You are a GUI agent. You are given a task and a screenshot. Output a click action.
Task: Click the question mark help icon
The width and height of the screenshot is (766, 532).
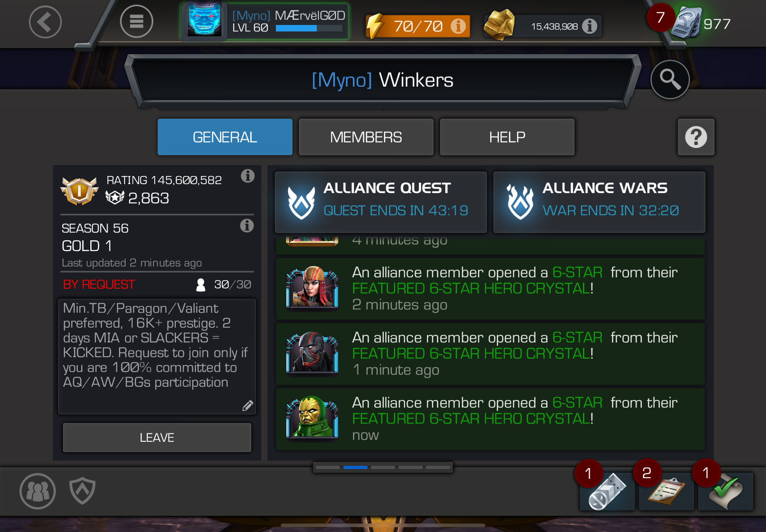click(696, 137)
